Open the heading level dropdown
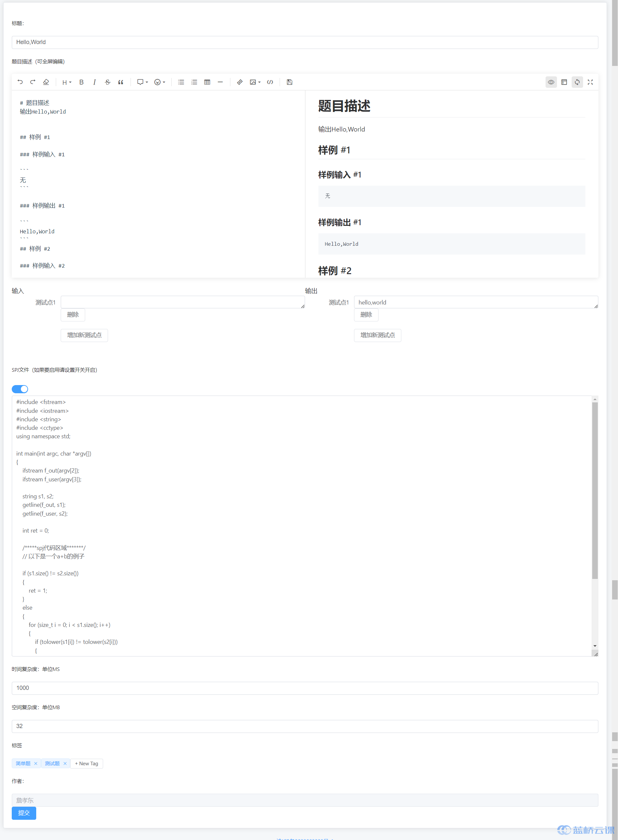The image size is (618, 840). point(66,82)
